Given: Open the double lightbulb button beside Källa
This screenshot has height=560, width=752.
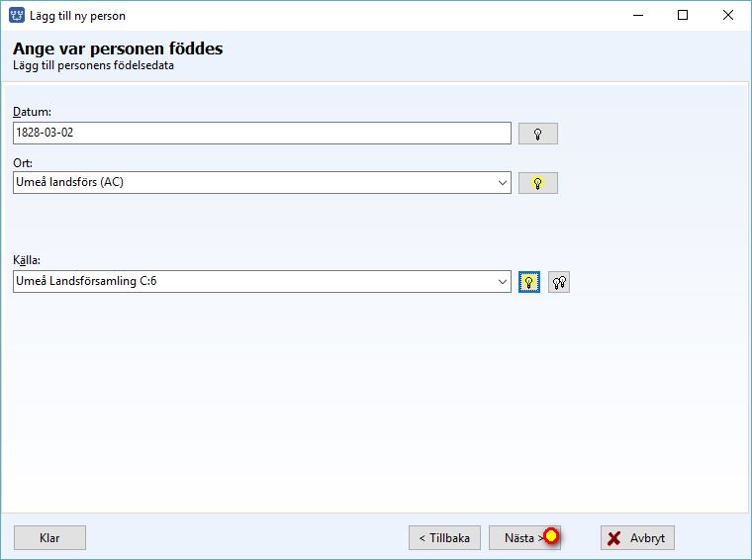Looking at the screenshot, I should 559,282.
